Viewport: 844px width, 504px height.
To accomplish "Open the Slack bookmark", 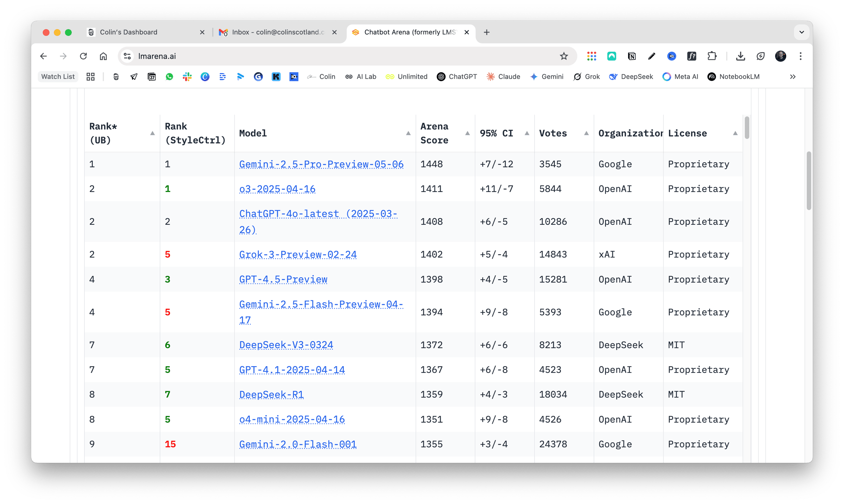I will pos(187,77).
